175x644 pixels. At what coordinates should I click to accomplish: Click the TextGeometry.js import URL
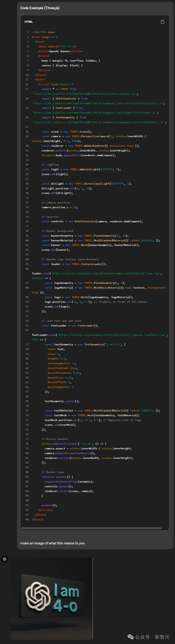pos(99,122)
